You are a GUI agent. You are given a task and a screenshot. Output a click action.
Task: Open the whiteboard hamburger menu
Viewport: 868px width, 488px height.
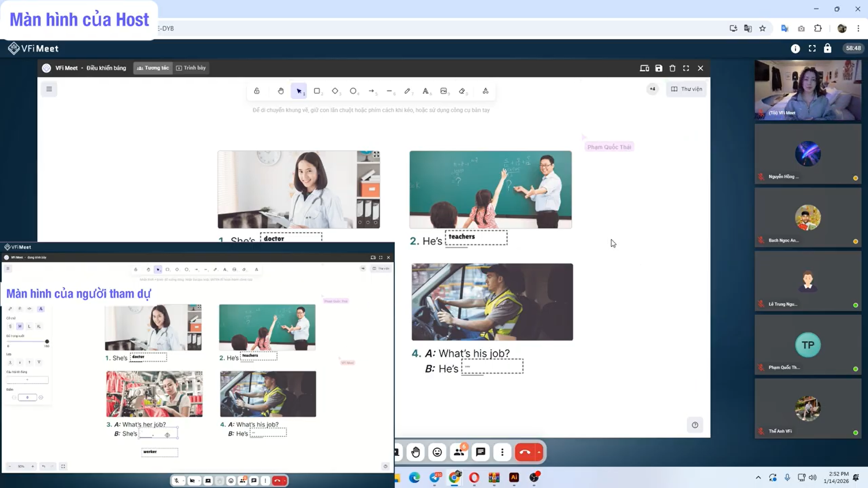point(49,89)
